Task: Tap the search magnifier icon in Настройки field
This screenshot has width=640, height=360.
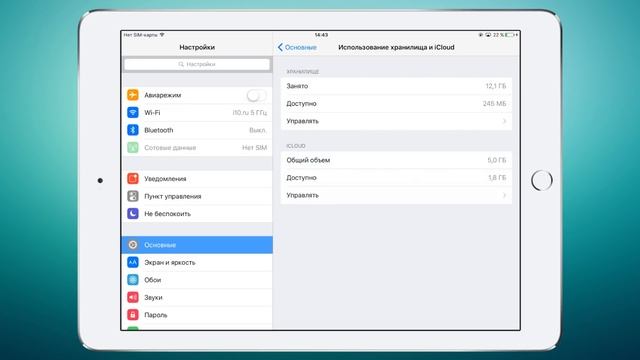Action: pyautogui.click(x=181, y=64)
